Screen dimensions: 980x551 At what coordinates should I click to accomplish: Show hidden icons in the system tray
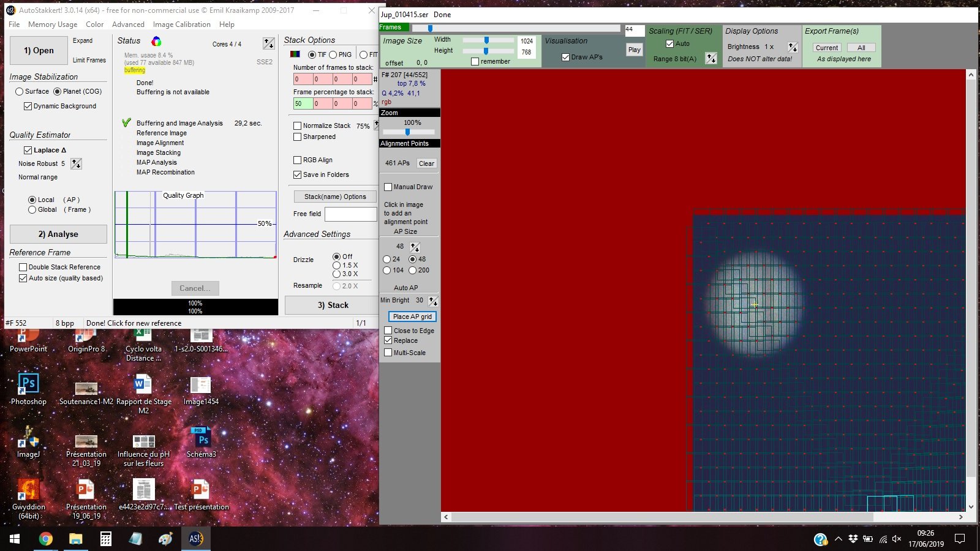pos(838,539)
